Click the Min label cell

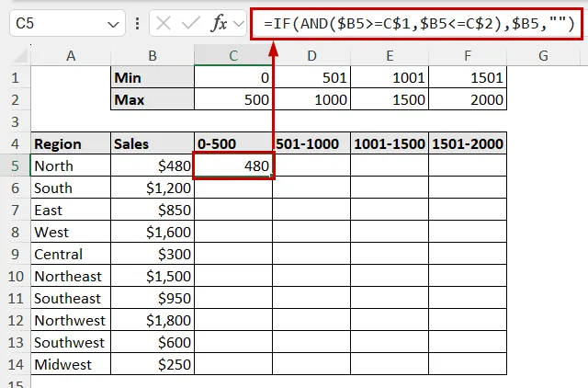[x=153, y=77]
